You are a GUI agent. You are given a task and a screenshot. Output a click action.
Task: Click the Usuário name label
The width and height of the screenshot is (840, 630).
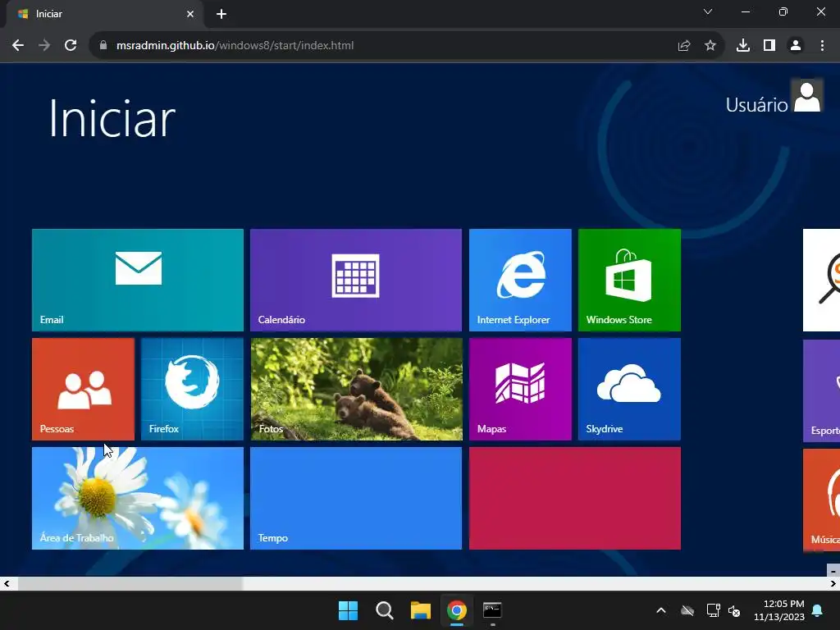click(756, 105)
